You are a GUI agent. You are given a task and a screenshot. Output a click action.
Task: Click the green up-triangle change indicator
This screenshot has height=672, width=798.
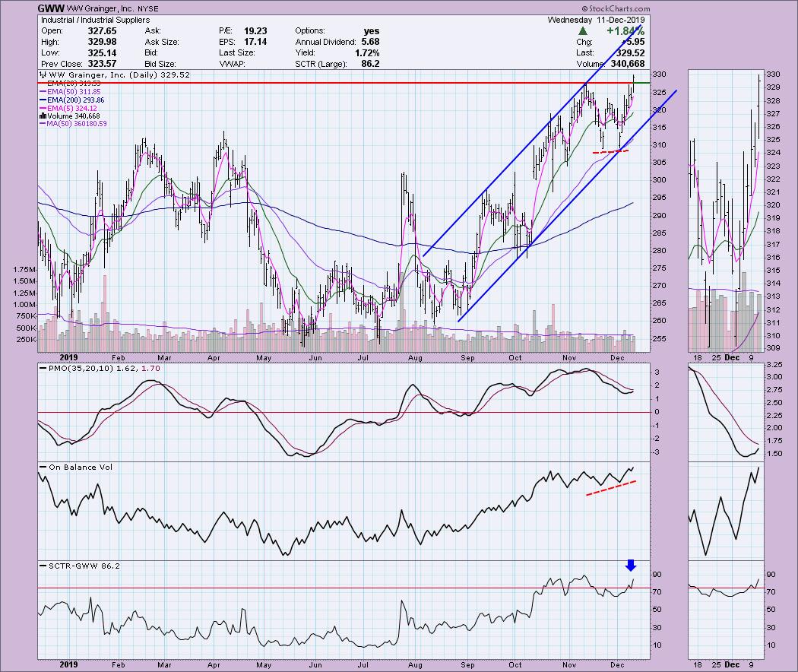click(583, 31)
